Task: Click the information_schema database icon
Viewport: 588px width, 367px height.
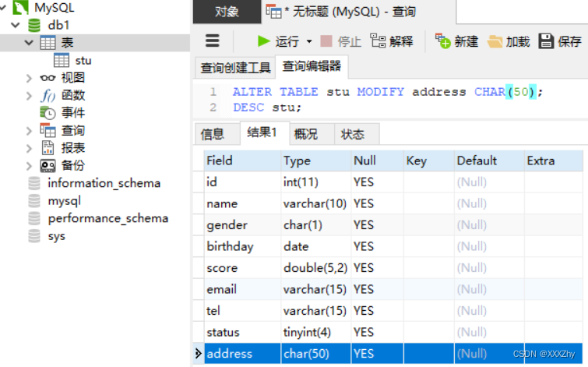Action: 34,183
